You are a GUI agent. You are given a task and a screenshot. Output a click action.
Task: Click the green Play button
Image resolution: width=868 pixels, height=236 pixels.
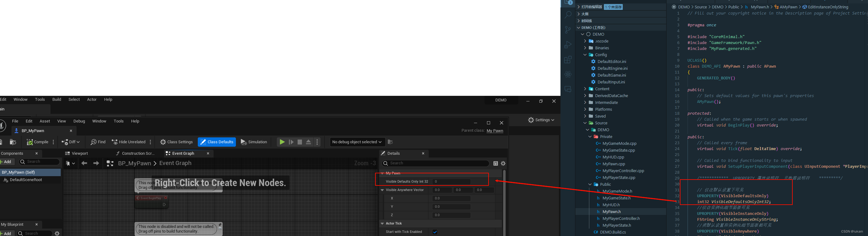tap(282, 142)
